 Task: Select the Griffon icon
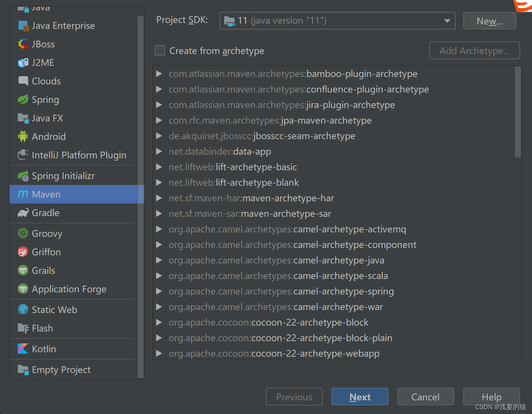coord(23,252)
